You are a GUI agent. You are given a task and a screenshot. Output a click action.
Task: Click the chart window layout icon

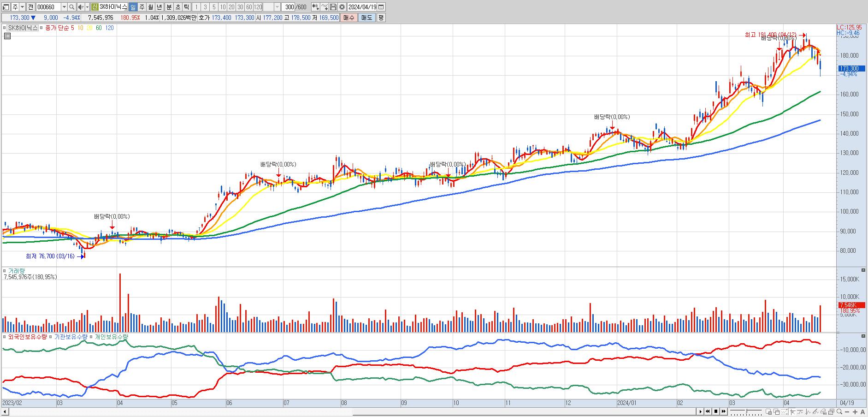[6, 7]
